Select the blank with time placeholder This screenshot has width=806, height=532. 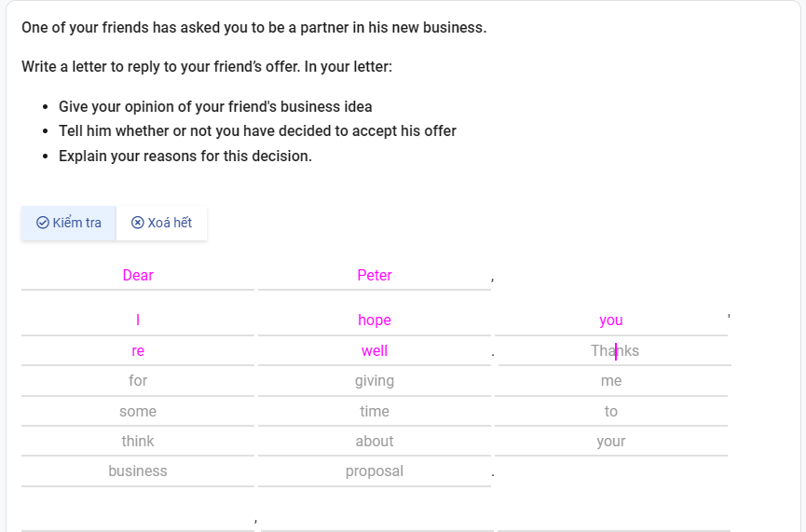click(375, 411)
